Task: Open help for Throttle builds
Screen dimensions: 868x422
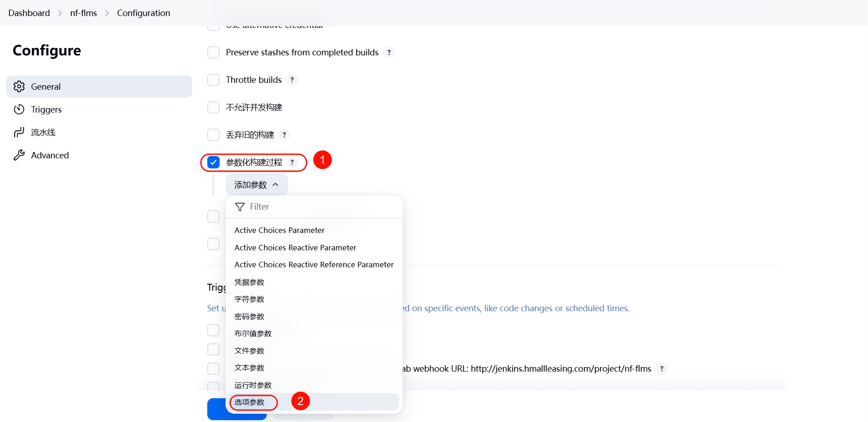Action: tap(292, 80)
